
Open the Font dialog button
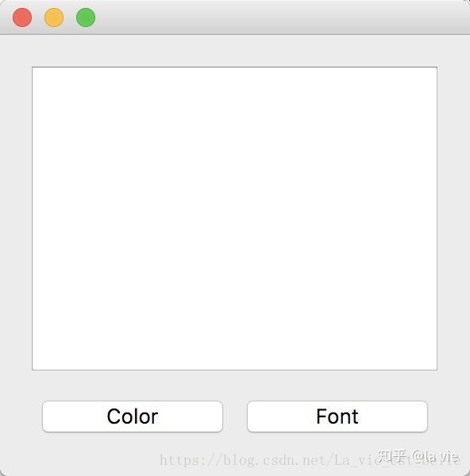pyautogui.click(x=337, y=416)
